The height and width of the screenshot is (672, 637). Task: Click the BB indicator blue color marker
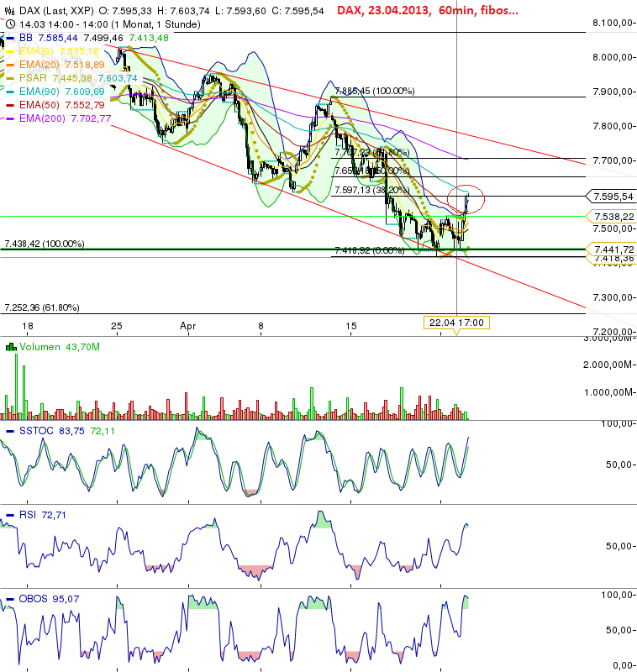pyautogui.click(x=10, y=38)
